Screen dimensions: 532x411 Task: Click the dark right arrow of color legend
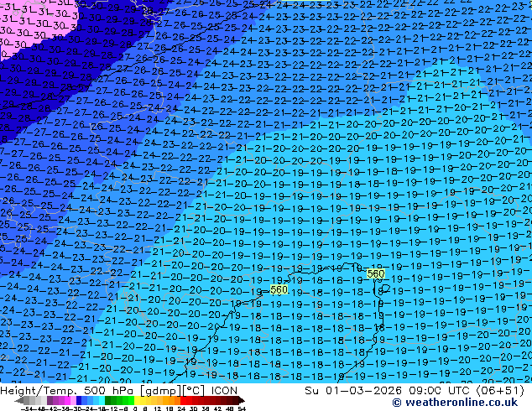242,400
